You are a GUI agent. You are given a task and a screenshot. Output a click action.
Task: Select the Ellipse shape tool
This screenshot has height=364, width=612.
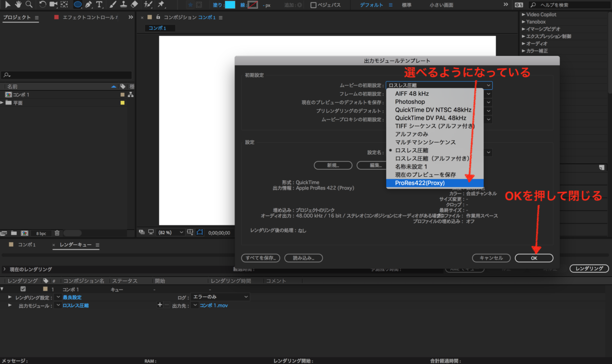pos(78,5)
